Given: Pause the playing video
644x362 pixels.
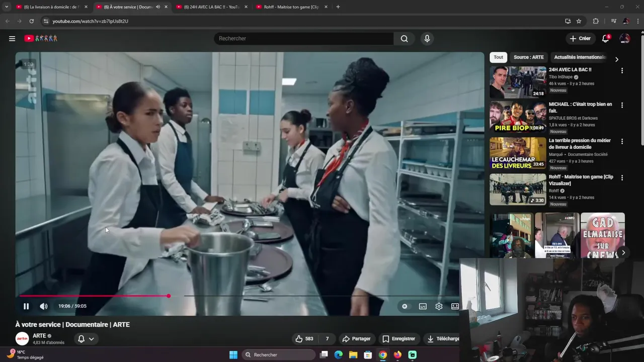Looking at the screenshot, I should (26, 306).
